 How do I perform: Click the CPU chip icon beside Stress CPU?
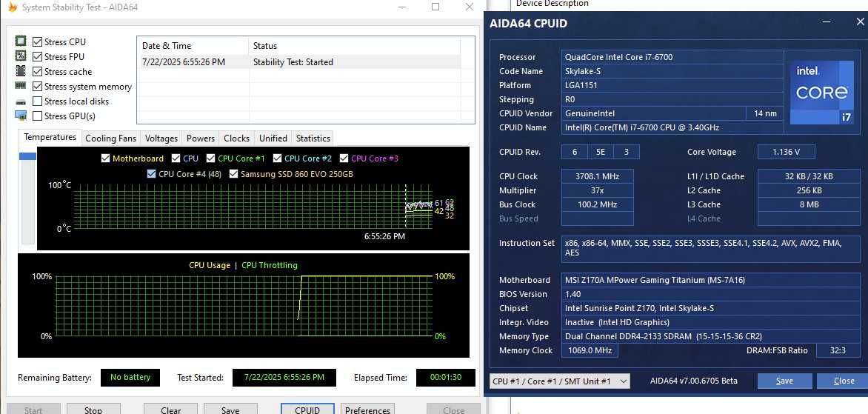[21, 41]
